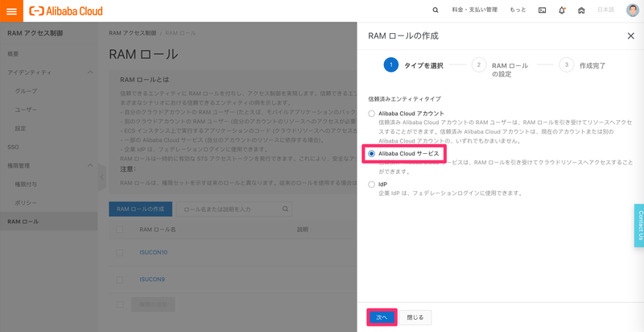
Task: Collapse the 権限管理 sidebar section
Action: [x=90, y=165]
